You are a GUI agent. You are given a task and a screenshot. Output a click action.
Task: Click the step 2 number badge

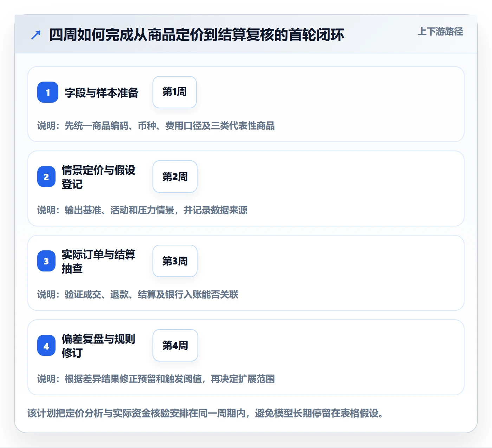(46, 177)
